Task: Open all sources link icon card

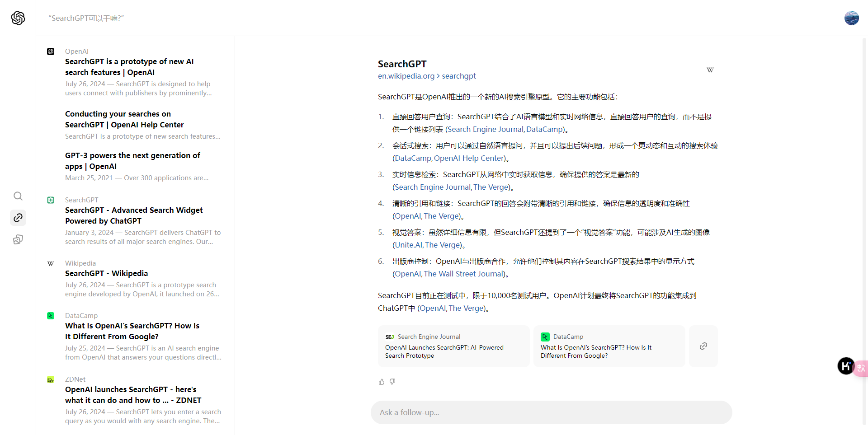Action: (703, 346)
